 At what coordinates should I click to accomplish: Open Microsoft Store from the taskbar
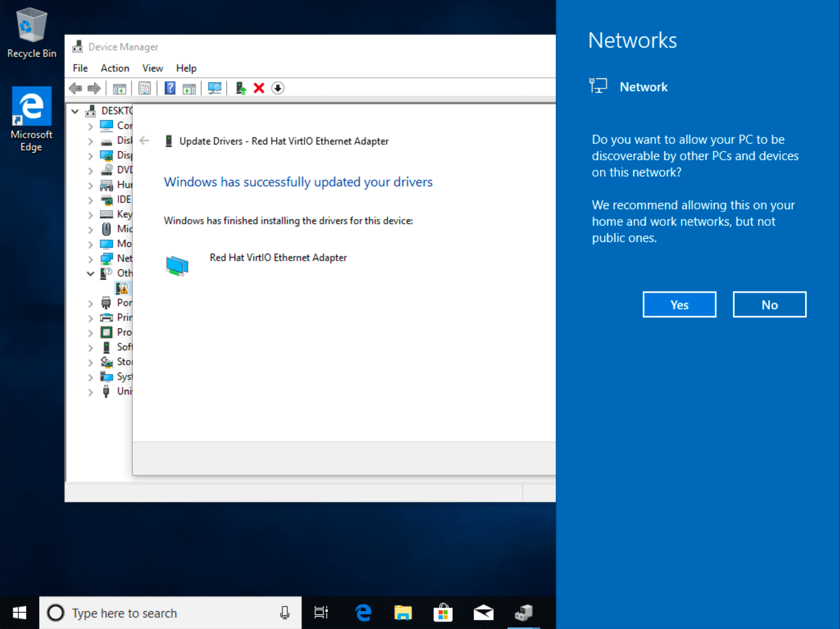point(443,613)
